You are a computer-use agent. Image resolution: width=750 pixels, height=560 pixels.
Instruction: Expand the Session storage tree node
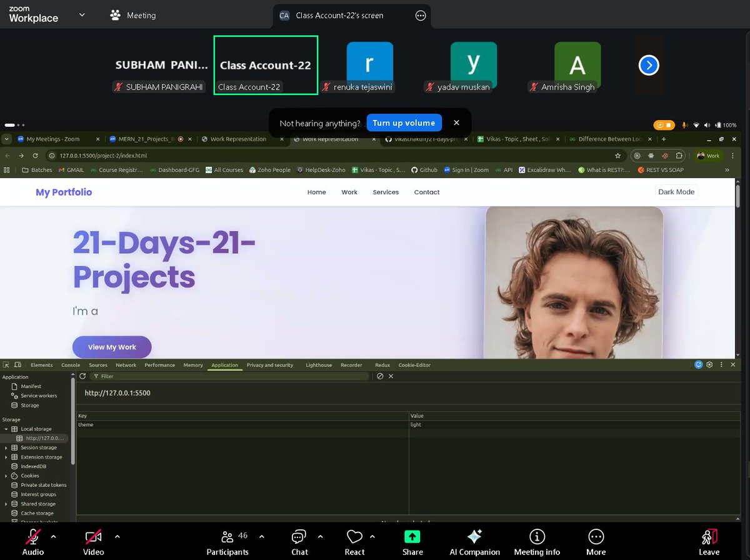pos(6,447)
